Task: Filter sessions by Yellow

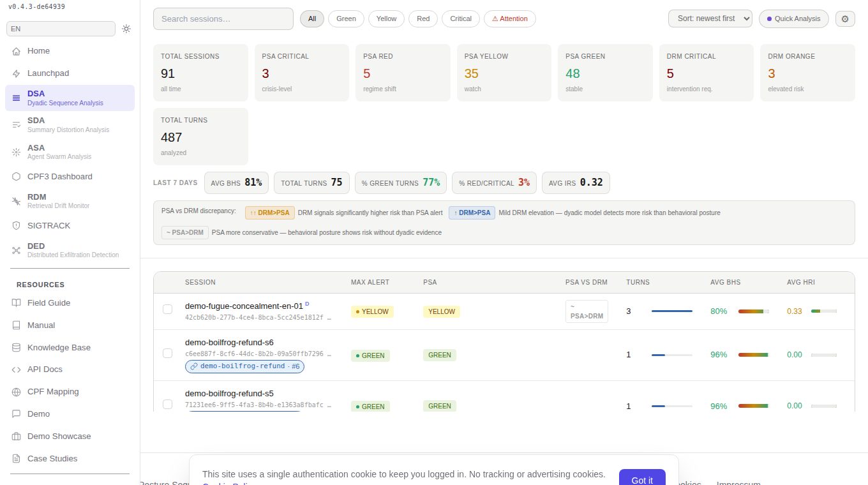Action: pos(386,19)
